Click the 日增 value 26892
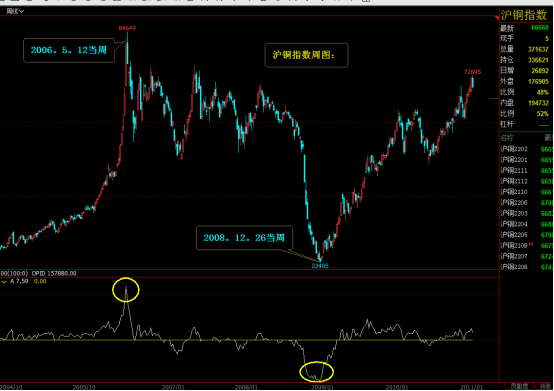 540,71
